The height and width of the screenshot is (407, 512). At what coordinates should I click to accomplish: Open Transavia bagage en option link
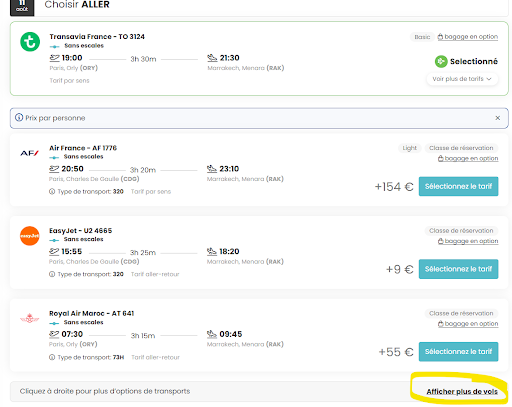click(468, 37)
